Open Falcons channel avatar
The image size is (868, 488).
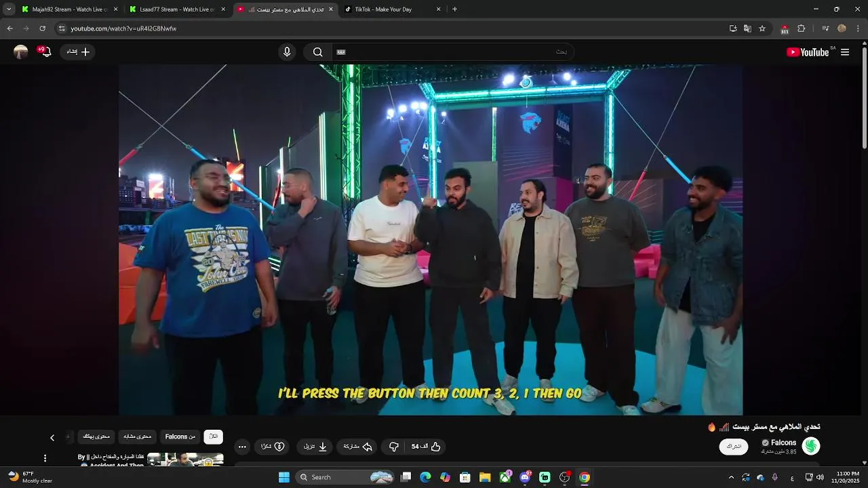(811, 446)
